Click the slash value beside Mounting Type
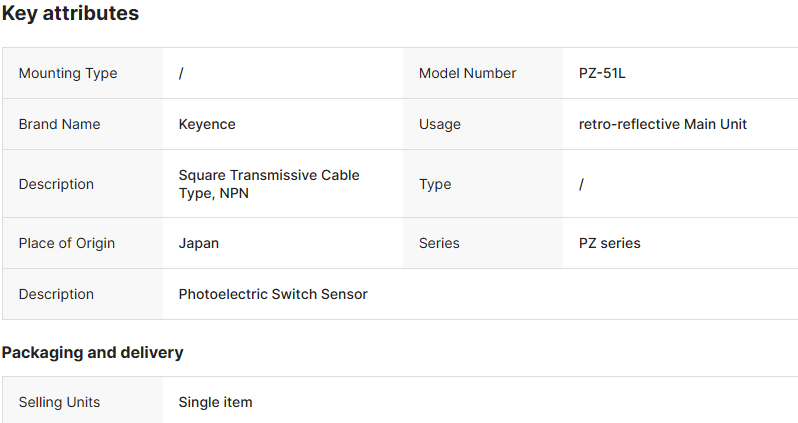This screenshot has height=423, width=798. tap(181, 73)
